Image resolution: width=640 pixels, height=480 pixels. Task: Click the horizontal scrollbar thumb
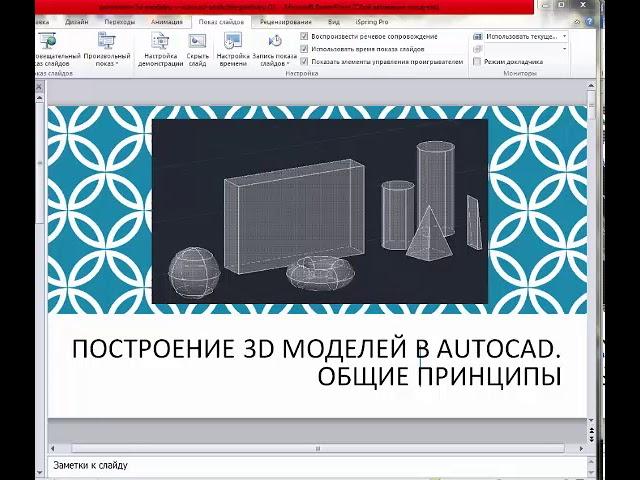point(318,449)
